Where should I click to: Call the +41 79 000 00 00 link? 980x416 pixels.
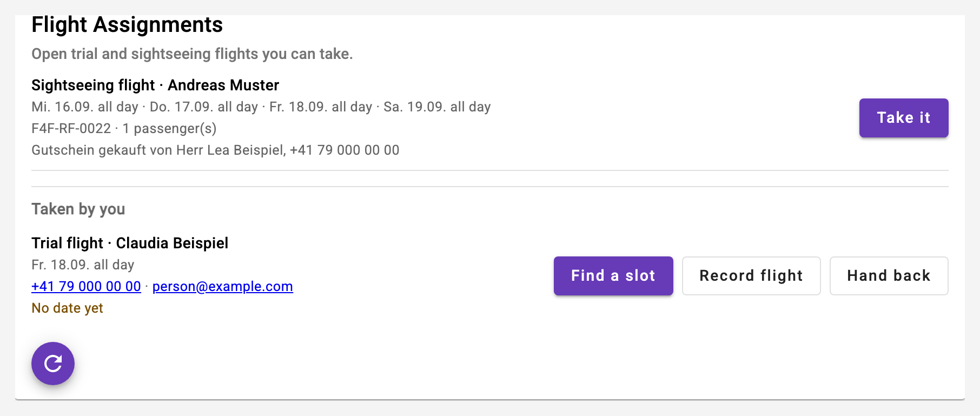pos(86,286)
